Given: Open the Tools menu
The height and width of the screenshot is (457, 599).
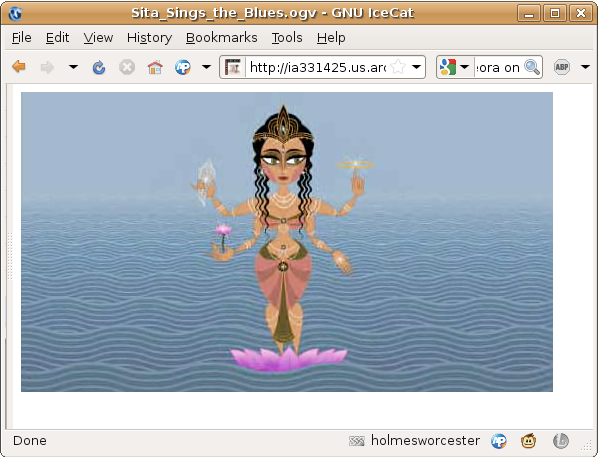Looking at the screenshot, I should pyautogui.click(x=287, y=37).
